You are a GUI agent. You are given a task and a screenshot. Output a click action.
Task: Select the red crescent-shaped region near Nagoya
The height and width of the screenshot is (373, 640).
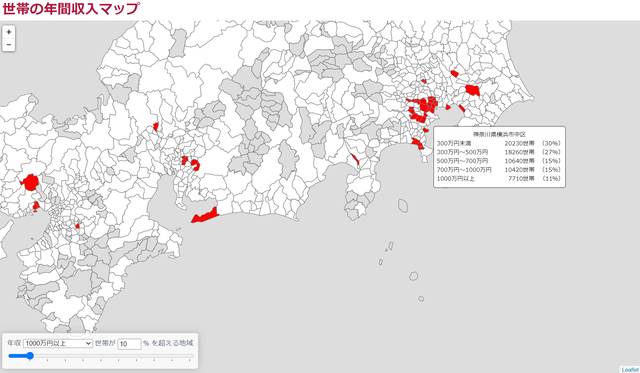[x=196, y=164]
